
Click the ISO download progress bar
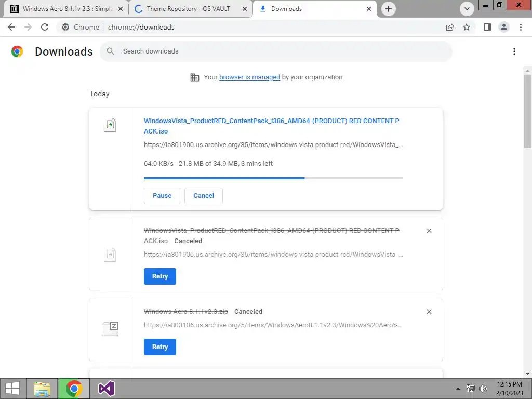[x=273, y=178]
